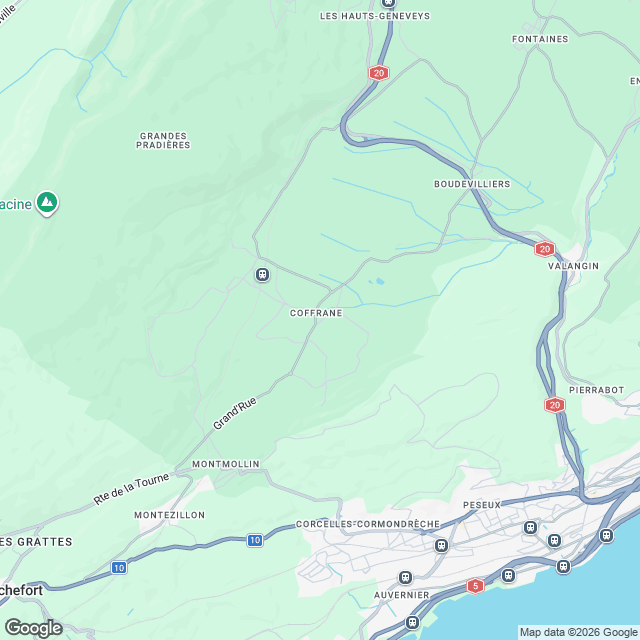
Task: Select the Grandes Pradières area label
Action: [163, 140]
